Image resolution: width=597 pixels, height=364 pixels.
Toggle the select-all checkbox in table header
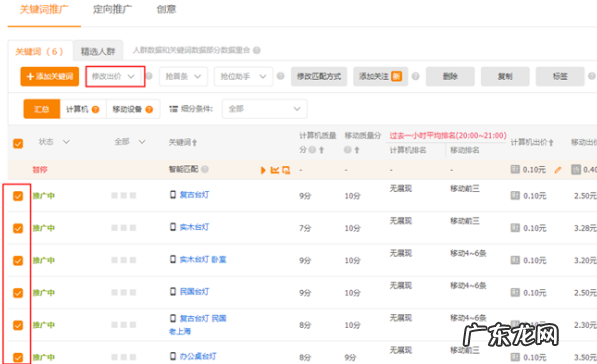pos(18,144)
